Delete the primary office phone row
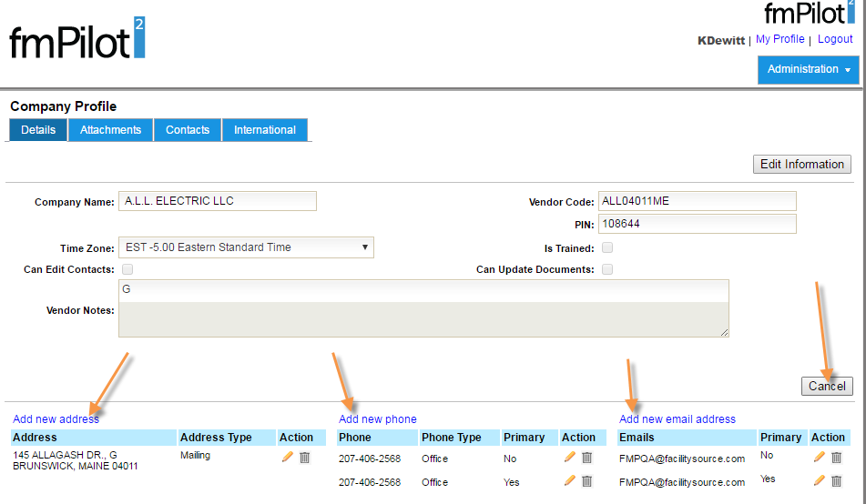The image size is (866, 504). click(587, 481)
